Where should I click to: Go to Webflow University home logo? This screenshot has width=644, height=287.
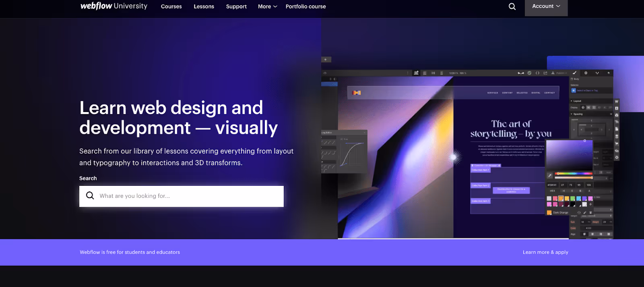pyautogui.click(x=114, y=6)
